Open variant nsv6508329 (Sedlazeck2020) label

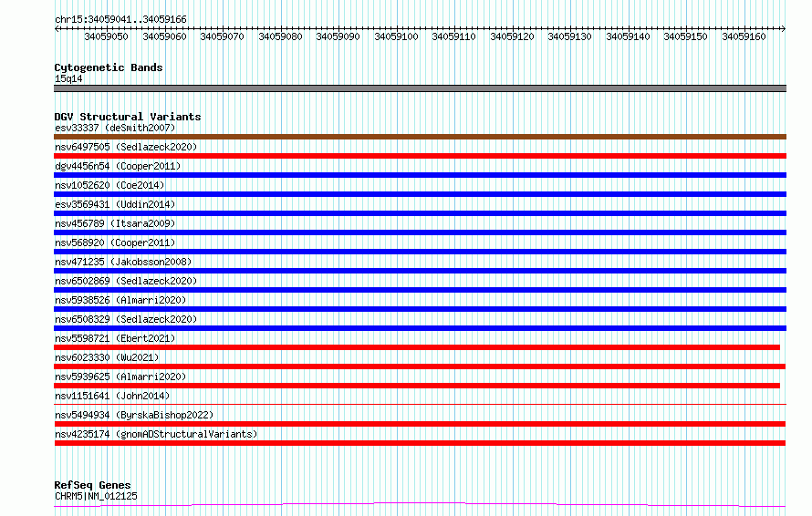click(126, 319)
